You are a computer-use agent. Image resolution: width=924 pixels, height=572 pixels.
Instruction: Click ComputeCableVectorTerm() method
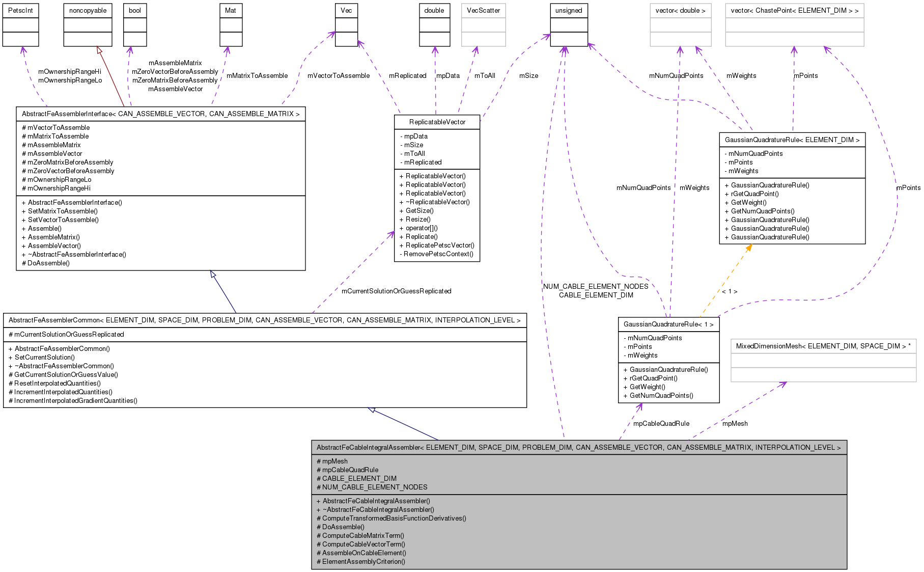tap(361, 544)
